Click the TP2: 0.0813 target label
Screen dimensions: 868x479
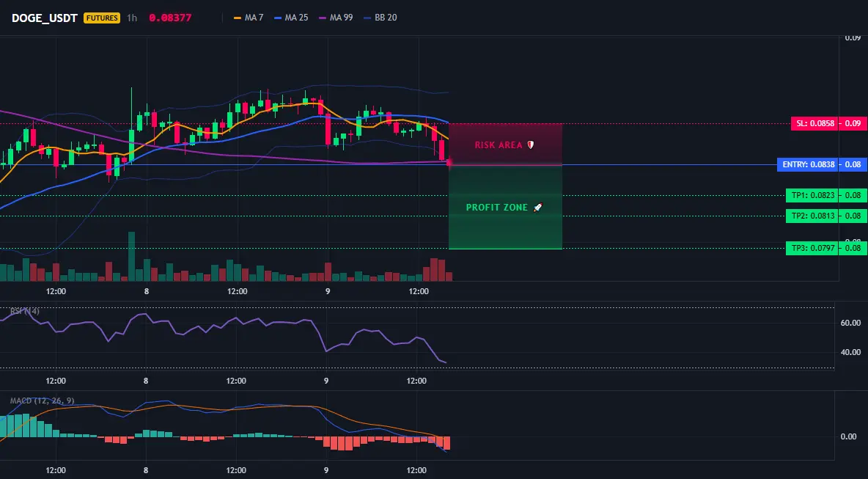tap(812, 216)
